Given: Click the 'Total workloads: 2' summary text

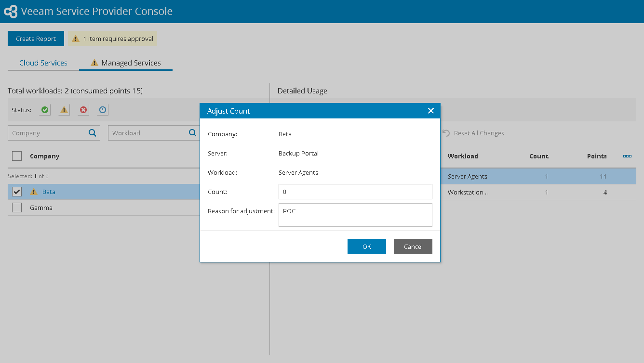Looking at the screenshot, I should (75, 91).
